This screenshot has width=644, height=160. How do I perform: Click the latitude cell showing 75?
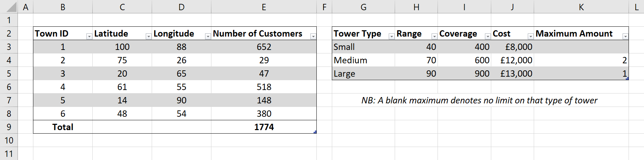tap(122, 60)
